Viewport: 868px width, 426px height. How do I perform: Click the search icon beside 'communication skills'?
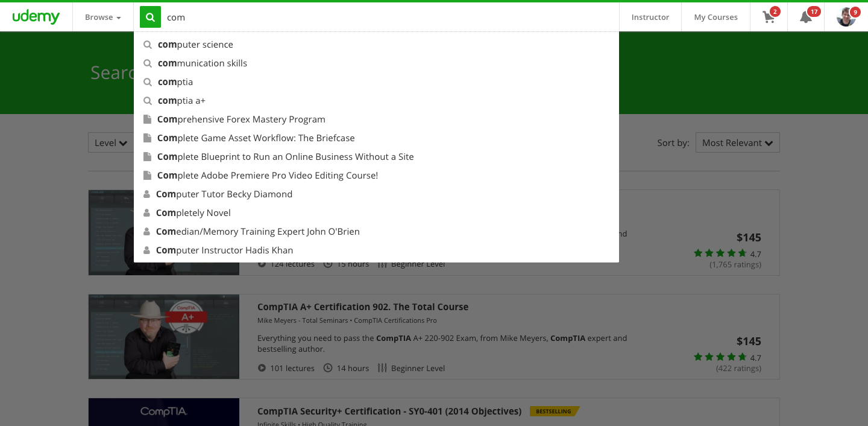[148, 63]
